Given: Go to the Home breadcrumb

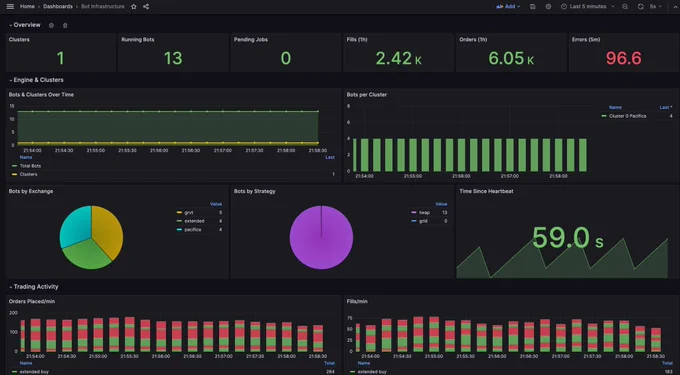Looking at the screenshot, I should coord(27,7).
